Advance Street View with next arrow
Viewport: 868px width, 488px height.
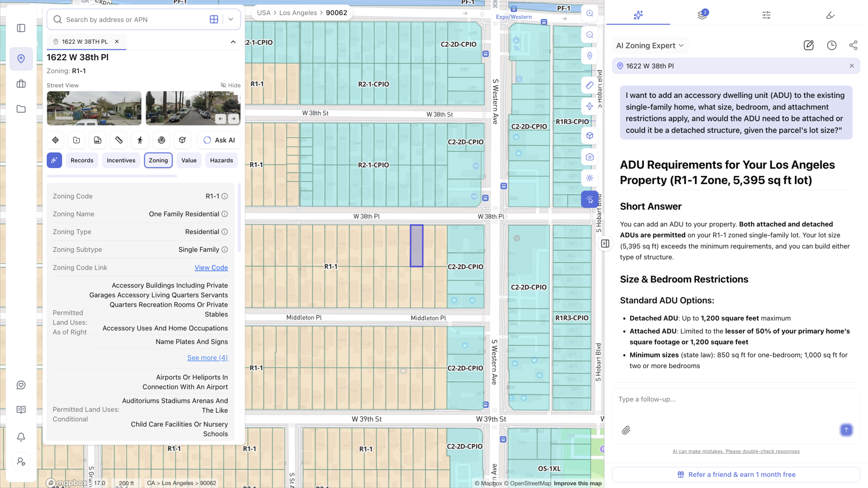click(x=233, y=119)
